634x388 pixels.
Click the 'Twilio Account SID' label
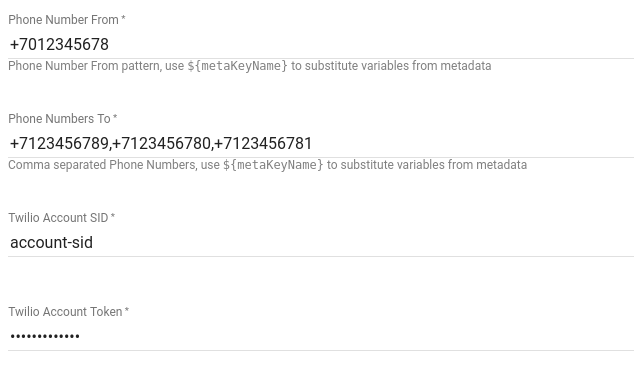coord(58,218)
